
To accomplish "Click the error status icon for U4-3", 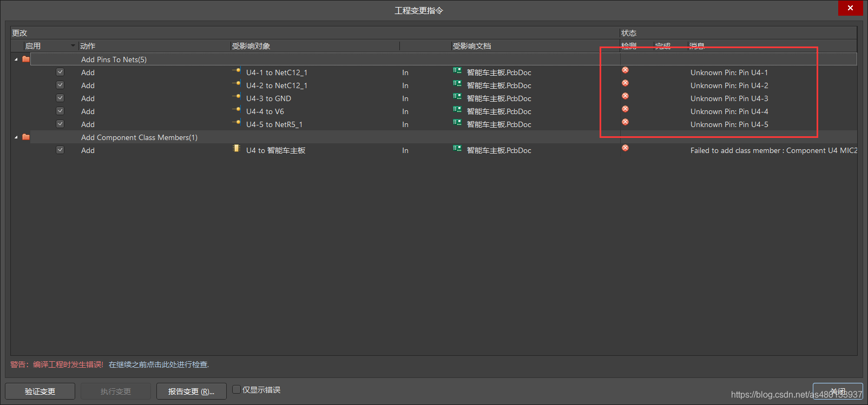I will [625, 96].
